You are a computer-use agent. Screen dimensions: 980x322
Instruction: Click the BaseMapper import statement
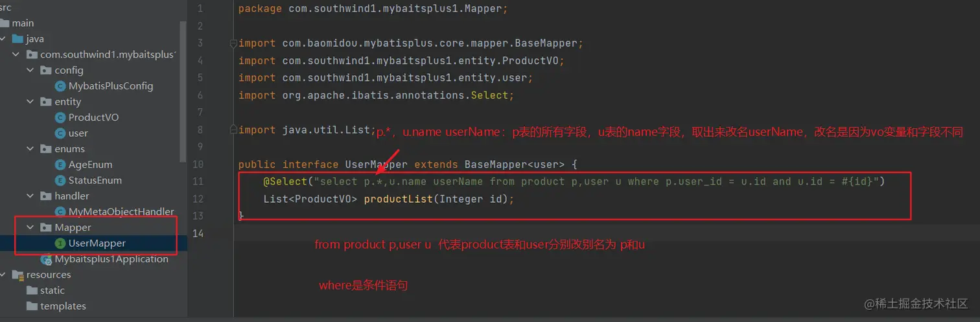coord(411,43)
